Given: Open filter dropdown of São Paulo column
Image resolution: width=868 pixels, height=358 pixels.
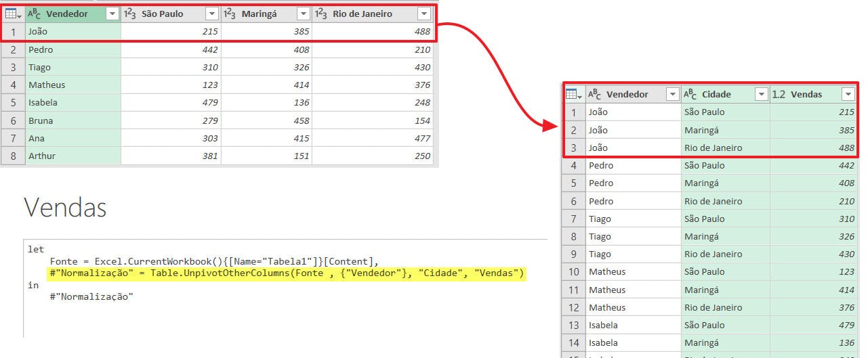Looking at the screenshot, I should click(x=212, y=14).
